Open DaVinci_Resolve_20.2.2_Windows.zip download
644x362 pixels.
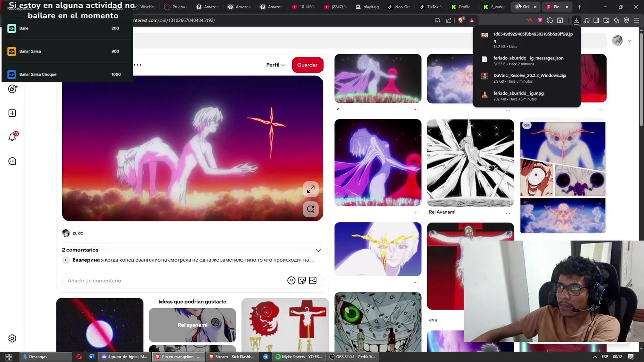click(527, 78)
